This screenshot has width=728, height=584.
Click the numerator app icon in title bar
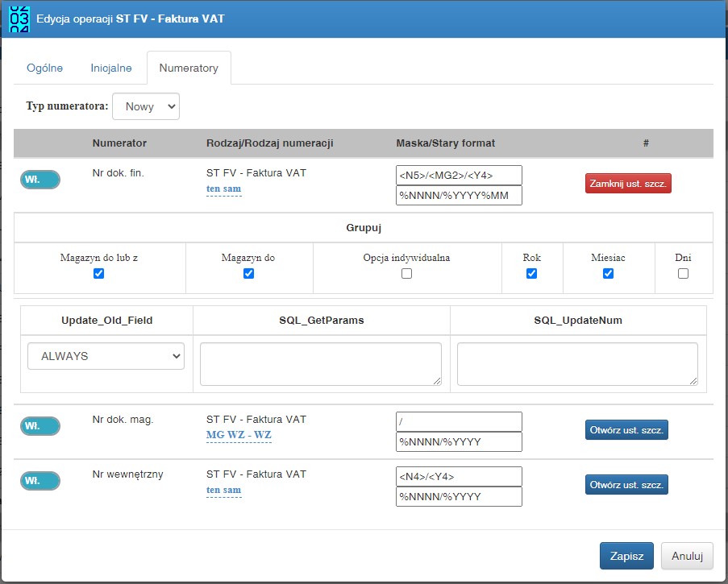[19, 19]
